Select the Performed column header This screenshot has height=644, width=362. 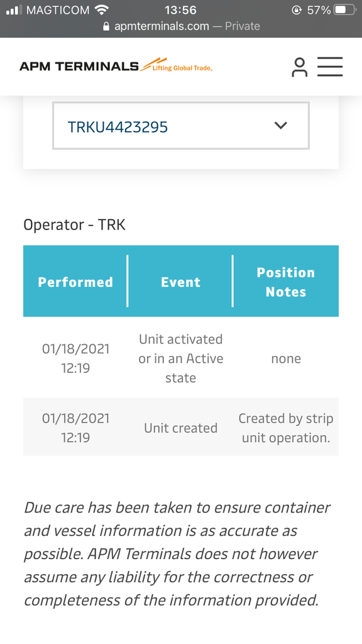pyautogui.click(x=75, y=282)
